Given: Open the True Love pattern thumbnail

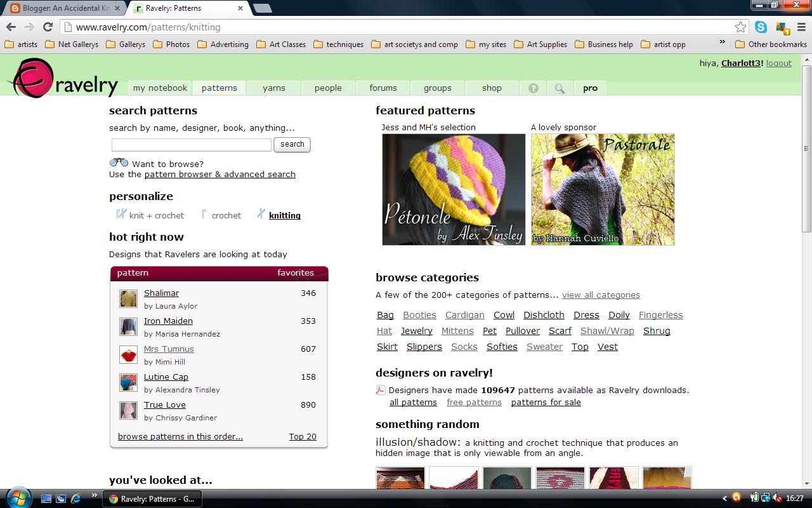Looking at the screenshot, I should click(x=128, y=410).
